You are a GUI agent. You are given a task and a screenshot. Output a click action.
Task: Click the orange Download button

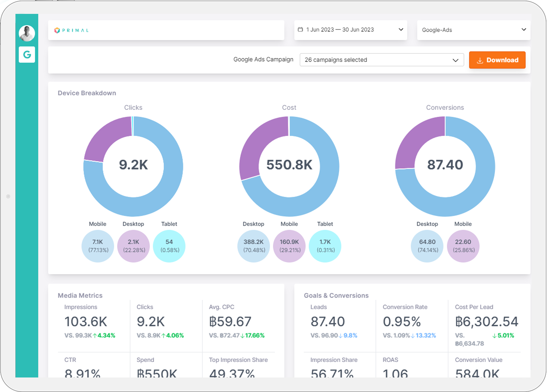tap(497, 60)
